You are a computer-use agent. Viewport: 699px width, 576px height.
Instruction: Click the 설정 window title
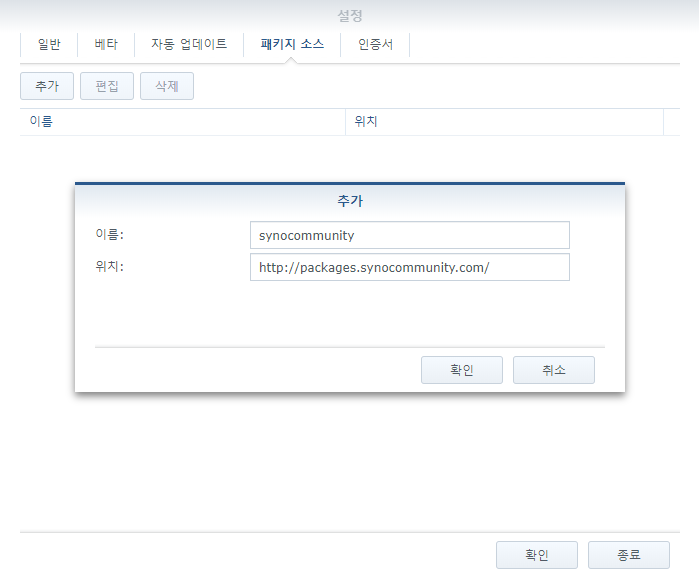(350, 16)
